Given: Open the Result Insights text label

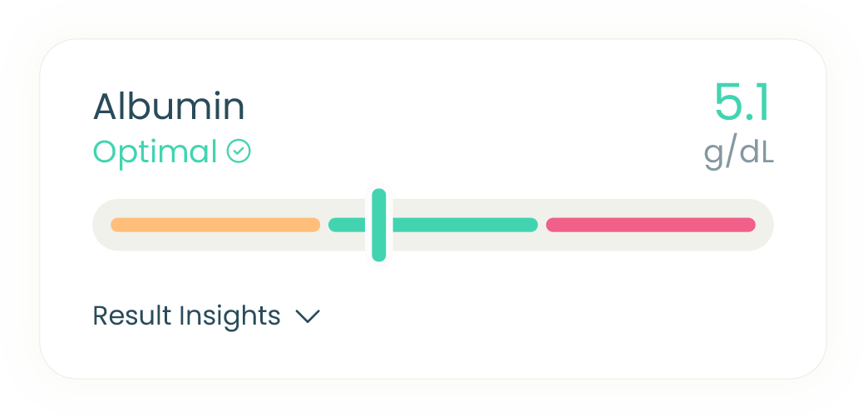Looking at the screenshot, I should point(186,315).
